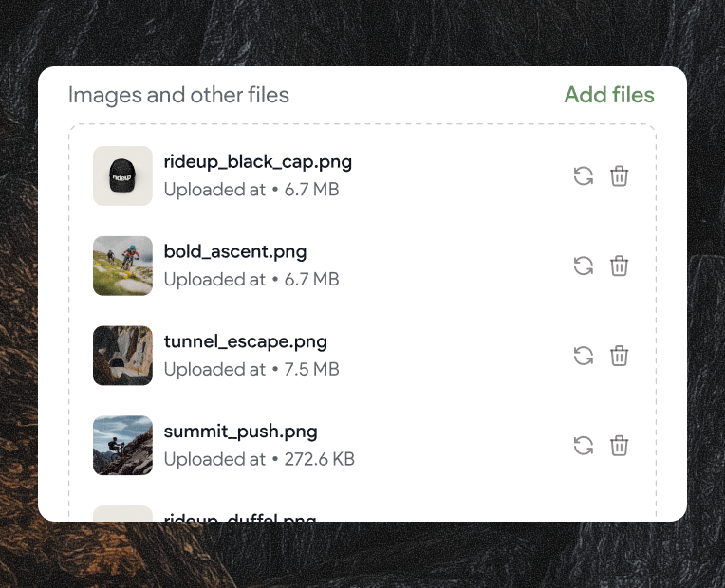Replace the tunnel_escape.png file
Viewport: 725px width, 588px height.
point(584,356)
